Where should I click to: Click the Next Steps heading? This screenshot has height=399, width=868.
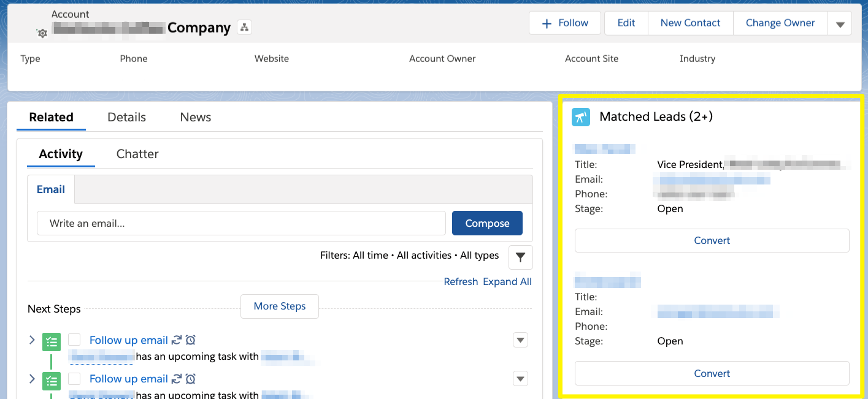[x=54, y=309]
